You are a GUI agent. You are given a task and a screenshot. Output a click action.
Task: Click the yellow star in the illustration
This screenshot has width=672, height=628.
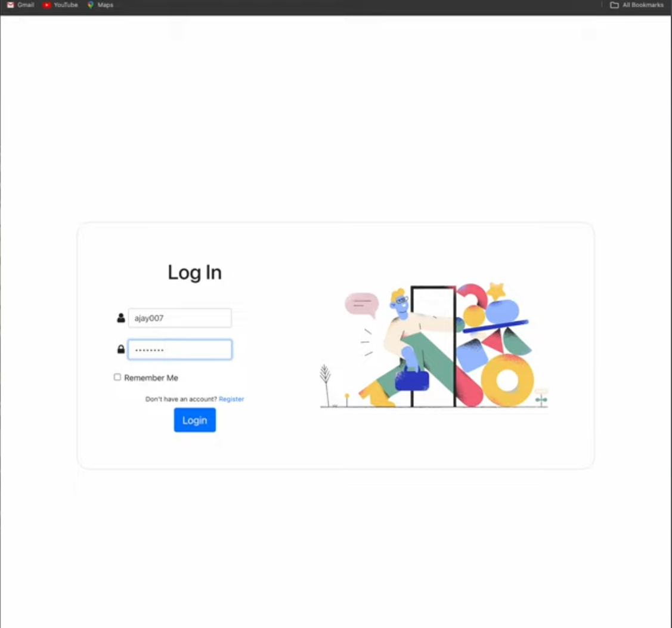tap(496, 290)
